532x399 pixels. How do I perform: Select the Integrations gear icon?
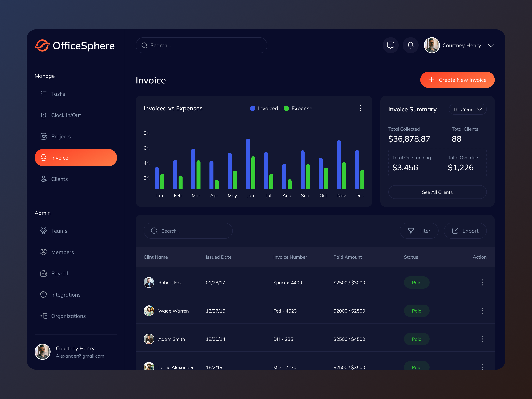coord(44,295)
